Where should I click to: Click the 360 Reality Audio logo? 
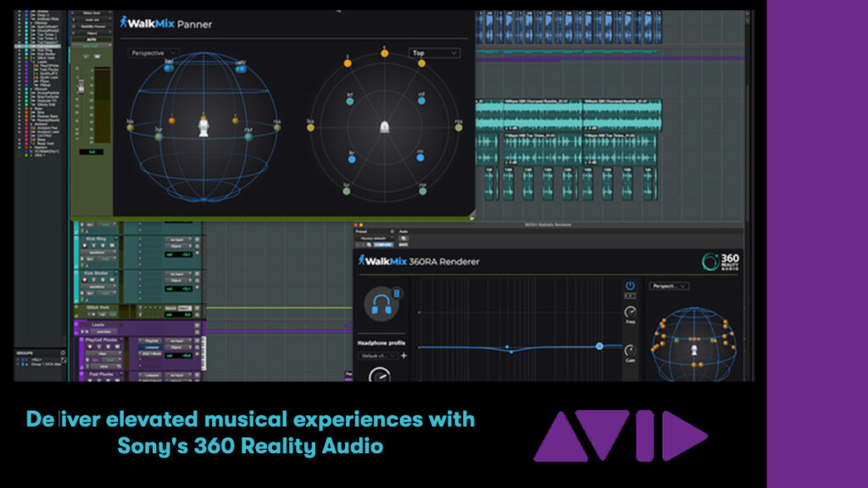click(720, 262)
